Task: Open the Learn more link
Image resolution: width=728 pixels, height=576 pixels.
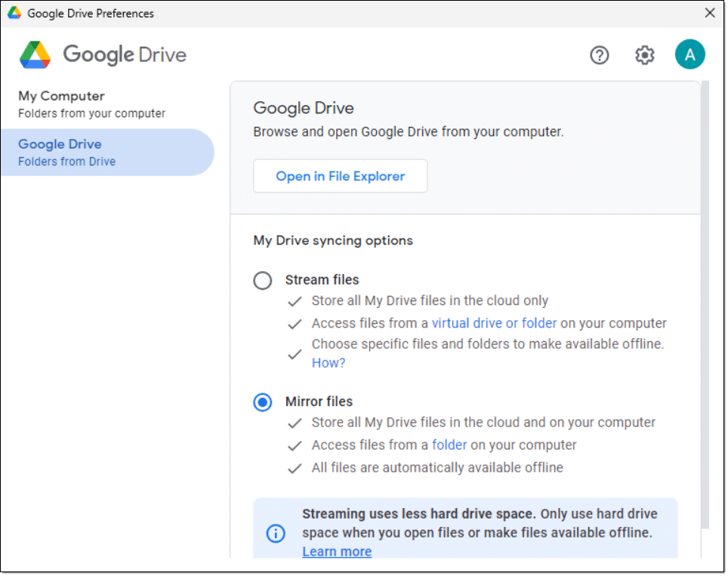Action: tap(337, 552)
